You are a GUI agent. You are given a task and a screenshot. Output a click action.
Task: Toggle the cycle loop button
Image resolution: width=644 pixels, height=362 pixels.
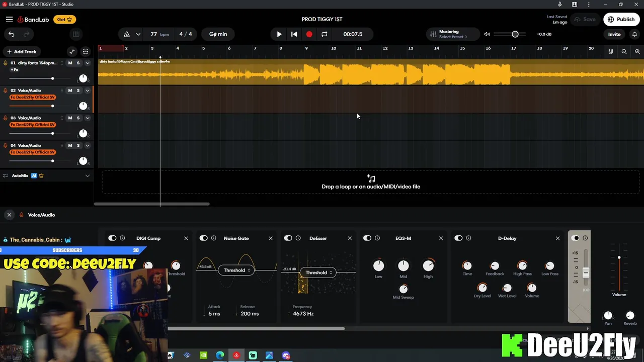pyautogui.click(x=324, y=34)
